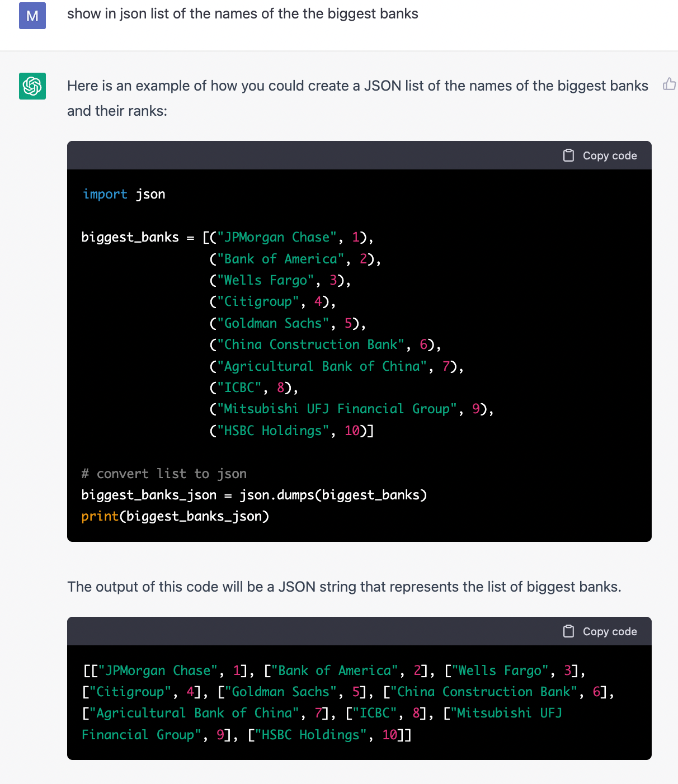Click clipboard icon in the output code header

[x=568, y=631]
